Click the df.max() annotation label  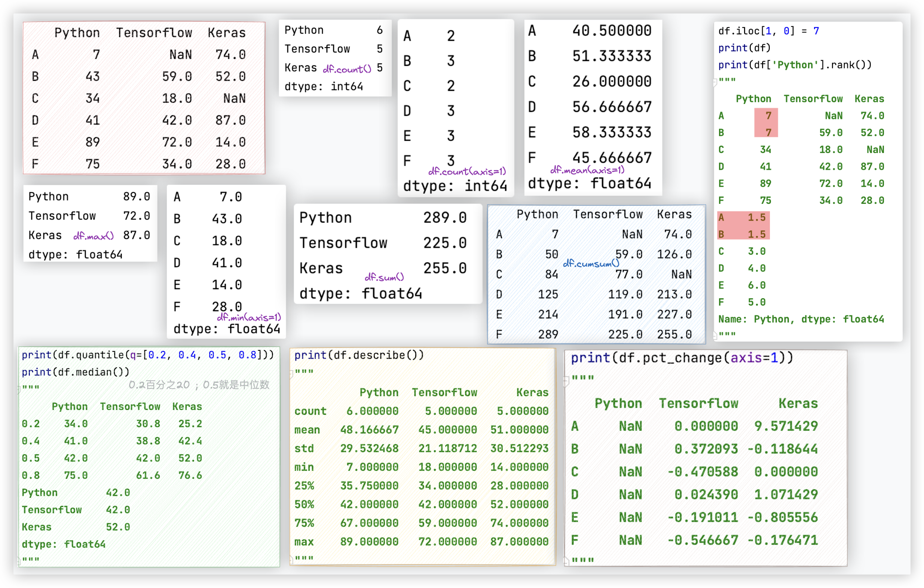pyautogui.click(x=93, y=236)
